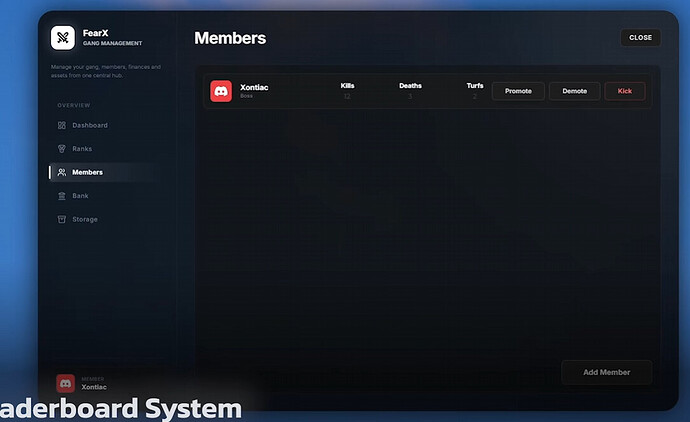The width and height of the screenshot is (690, 422).
Task: Kick Xontiac from the gang
Action: [x=625, y=91]
